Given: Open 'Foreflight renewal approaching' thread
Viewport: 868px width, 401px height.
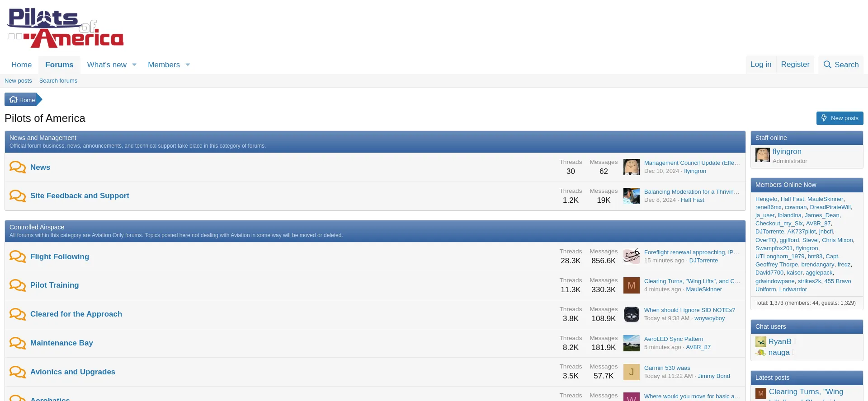Looking at the screenshot, I should [x=692, y=252].
